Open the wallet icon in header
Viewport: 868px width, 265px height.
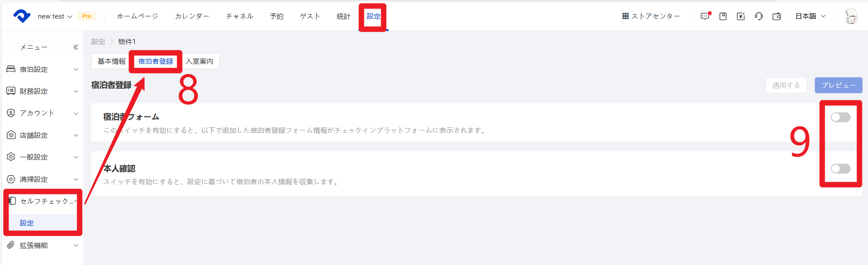(x=777, y=16)
